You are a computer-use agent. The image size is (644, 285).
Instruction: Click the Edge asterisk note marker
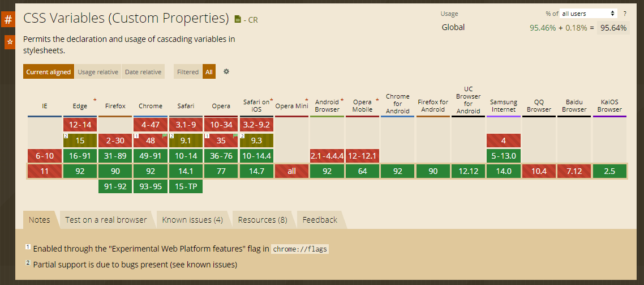[x=95, y=100]
